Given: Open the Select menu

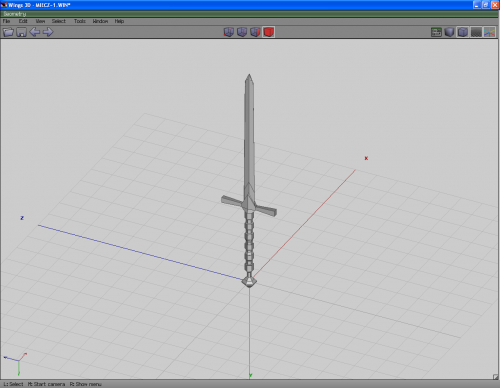Looking at the screenshot, I should point(59,21).
